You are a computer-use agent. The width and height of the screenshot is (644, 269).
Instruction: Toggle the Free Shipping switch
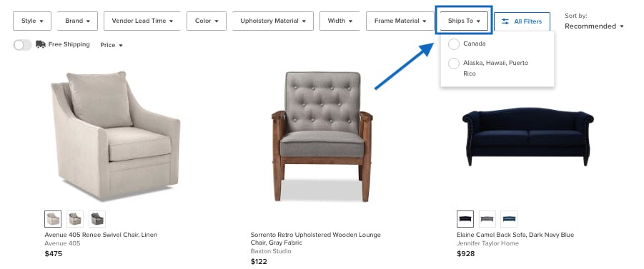pos(22,45)
